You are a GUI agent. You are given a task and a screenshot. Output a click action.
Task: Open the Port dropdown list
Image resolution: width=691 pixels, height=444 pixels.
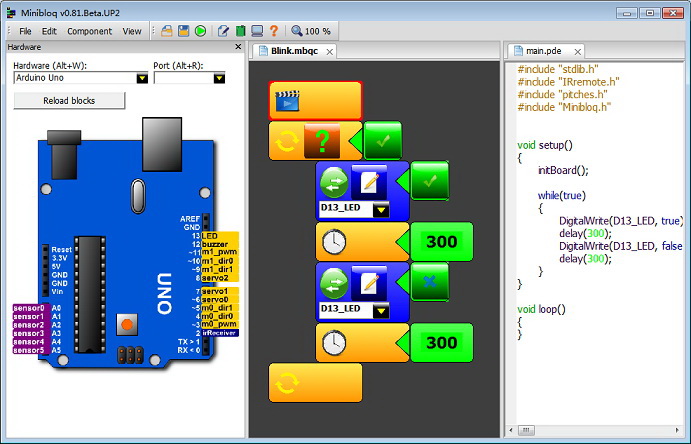pos(217,78)
